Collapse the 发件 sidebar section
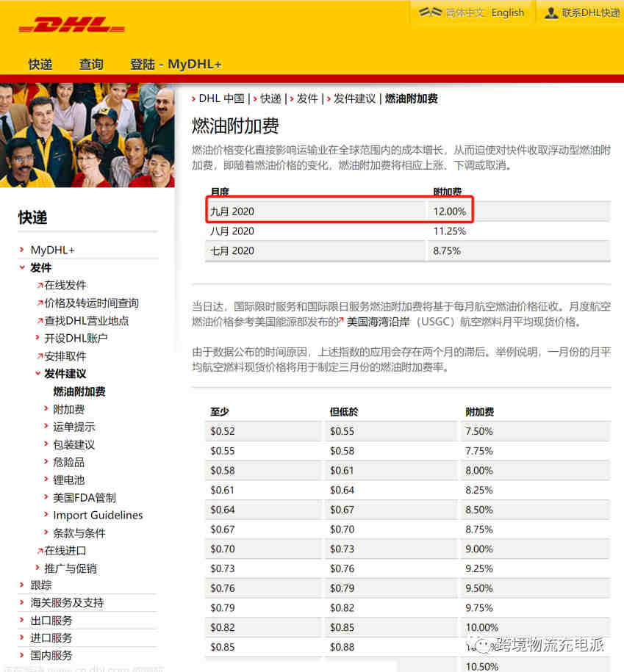Screen dimensions: 624x672 40,268
